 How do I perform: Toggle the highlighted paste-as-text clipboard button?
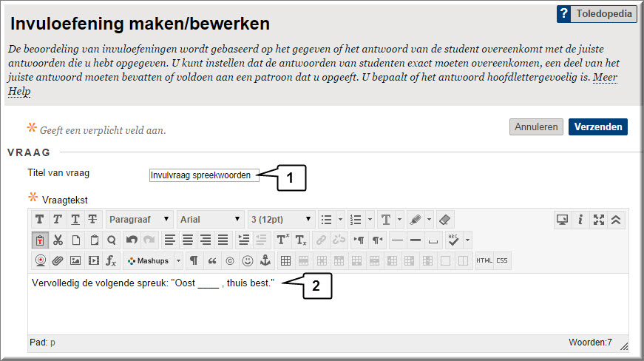coord(40,240)
